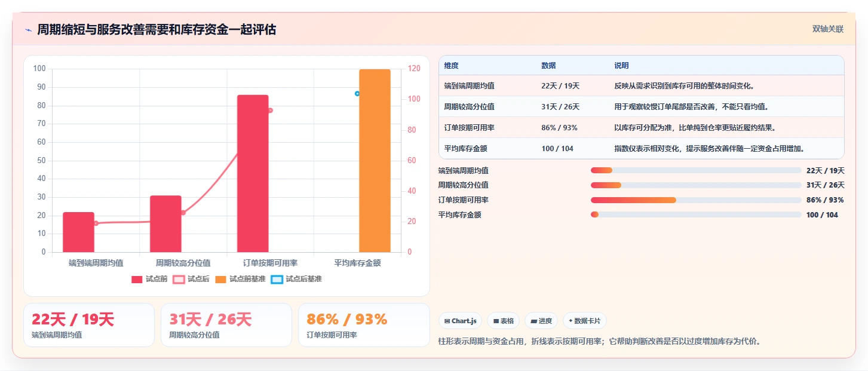Click the icon in the 表格 chip
868x371 pixels.
[x=496, y=321]
